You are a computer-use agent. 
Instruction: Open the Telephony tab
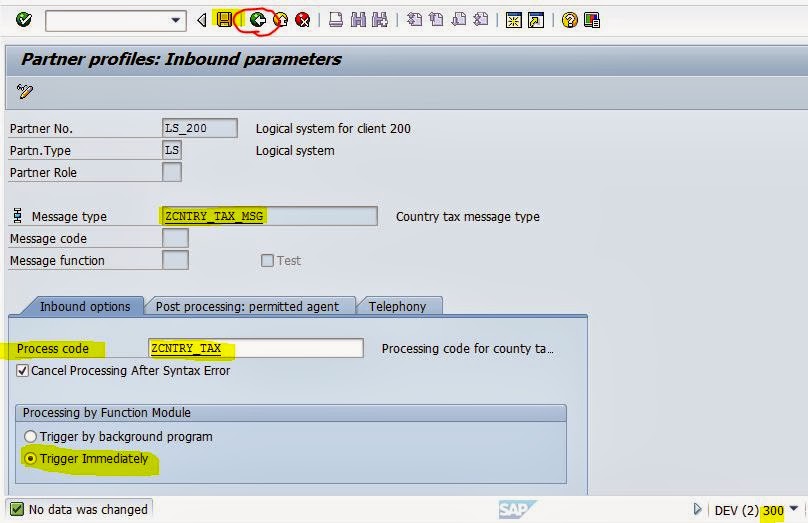point(397,306)
